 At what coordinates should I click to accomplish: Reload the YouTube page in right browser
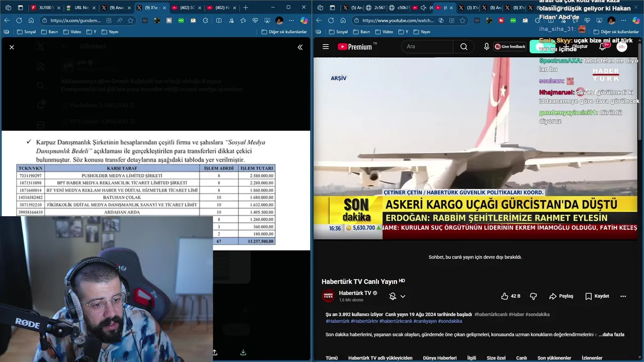tap(331, 20)
